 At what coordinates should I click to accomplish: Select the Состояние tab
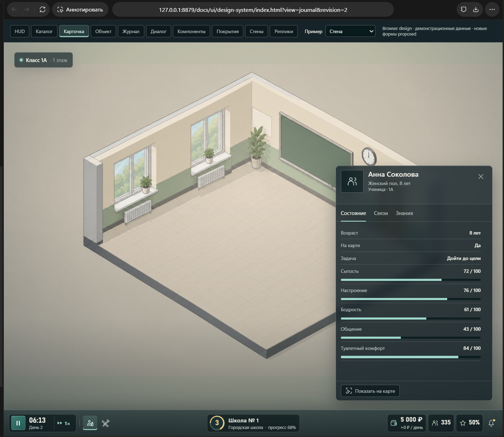pyautogui.click(x=353, y=213)
